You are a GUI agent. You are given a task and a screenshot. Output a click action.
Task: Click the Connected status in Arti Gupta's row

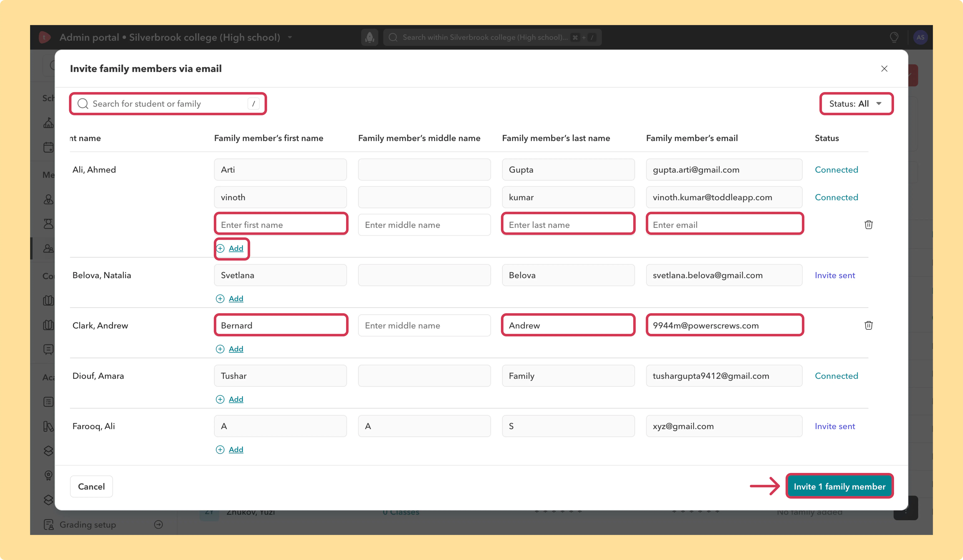coord(836,170)
